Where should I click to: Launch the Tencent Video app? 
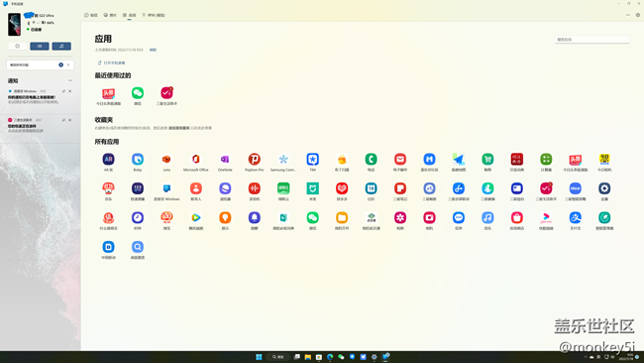point(196,217)
